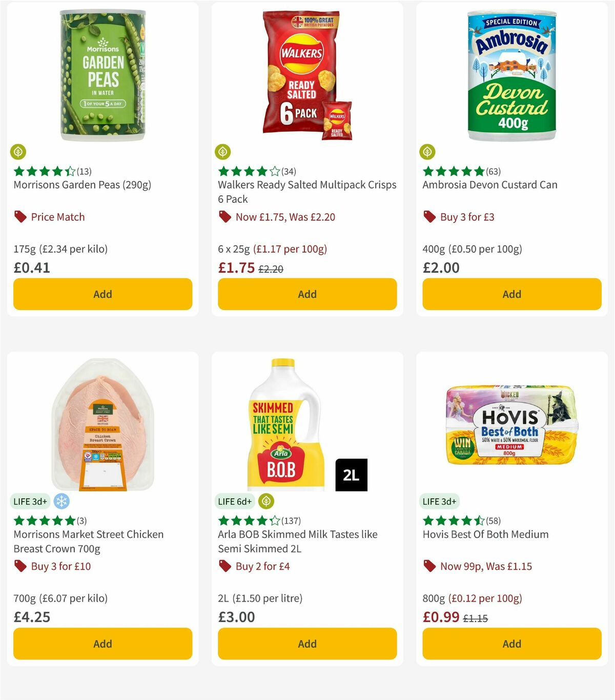Click the LIFE 3d+ badge on chicken breast crown
615x700 pixels.
tap(31, 502)
